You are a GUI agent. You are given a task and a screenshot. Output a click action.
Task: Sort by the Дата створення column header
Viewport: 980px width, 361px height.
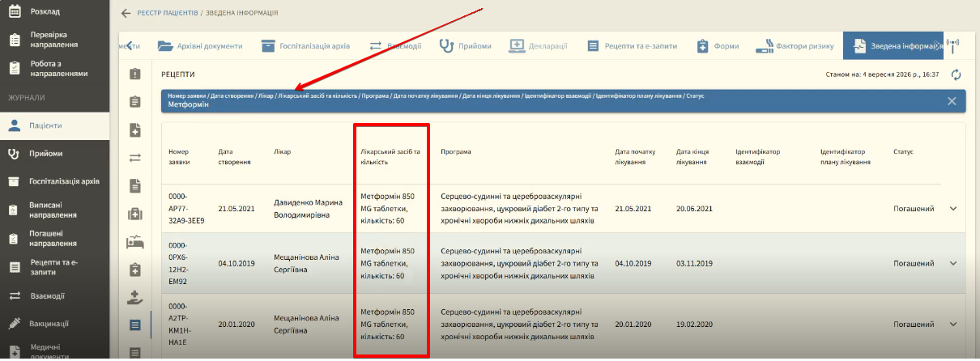point(235,157)
